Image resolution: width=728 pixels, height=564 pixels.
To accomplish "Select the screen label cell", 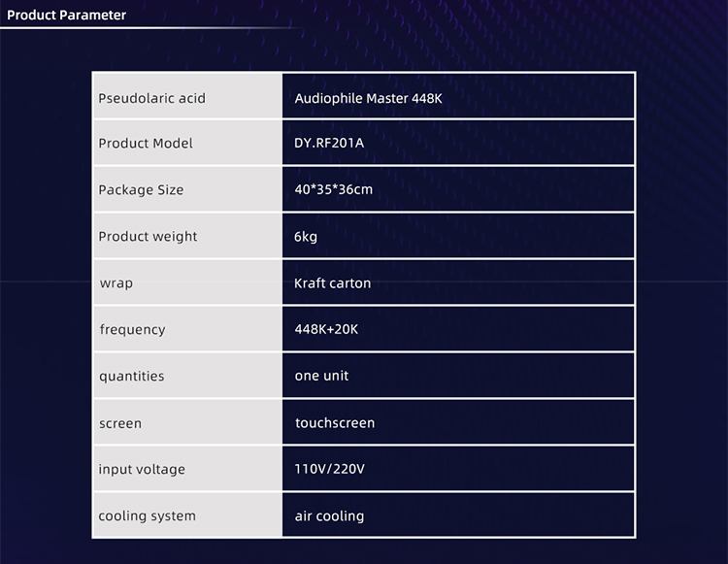I will tap(120, 423).
